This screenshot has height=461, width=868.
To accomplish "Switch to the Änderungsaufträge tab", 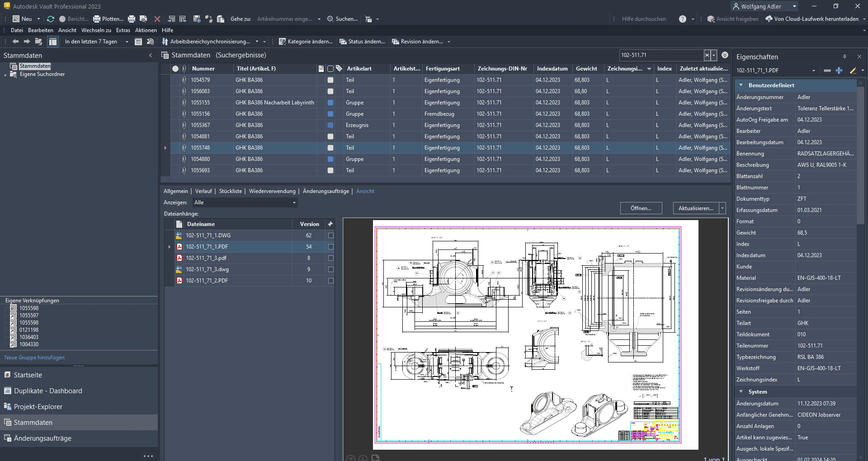I will pos(326,191).
